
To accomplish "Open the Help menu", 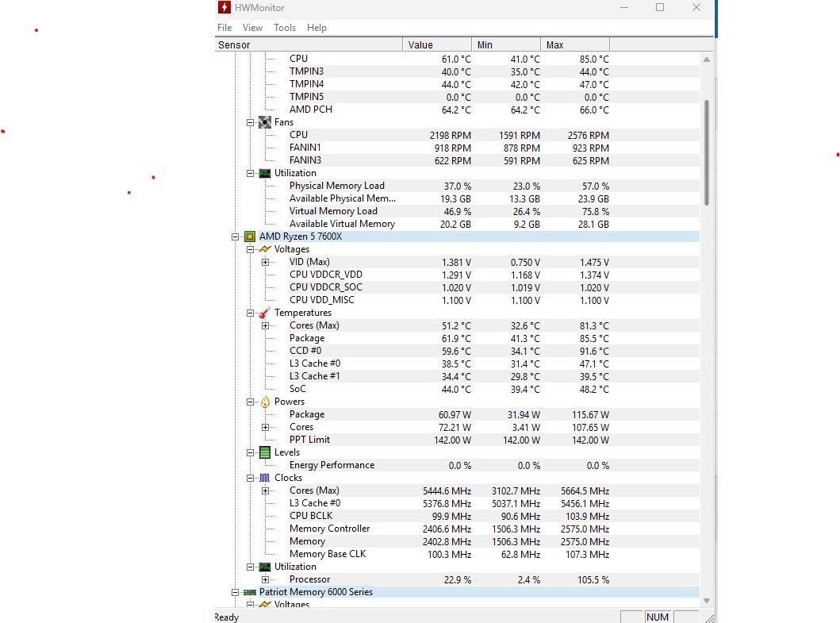I will pyautogui.click(x=316, y=28).
